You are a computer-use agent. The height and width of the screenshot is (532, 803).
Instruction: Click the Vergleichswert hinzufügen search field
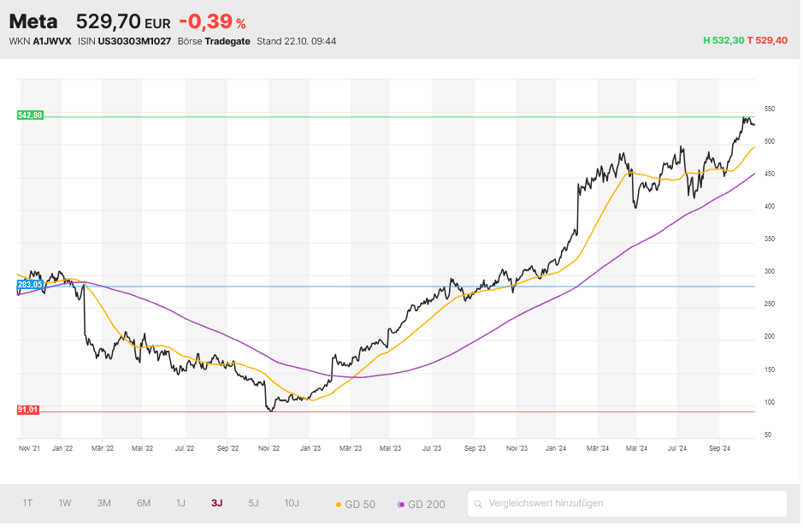point(627,504)
